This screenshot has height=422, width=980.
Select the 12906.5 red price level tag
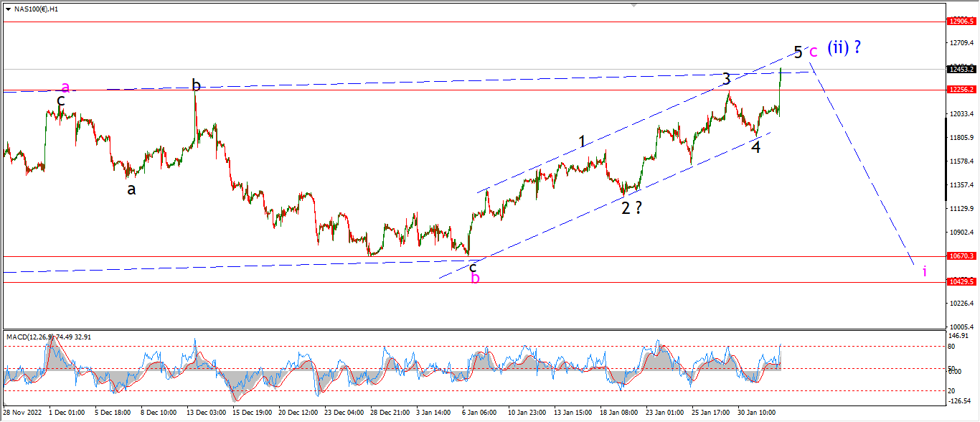click(x=961, y=22)
